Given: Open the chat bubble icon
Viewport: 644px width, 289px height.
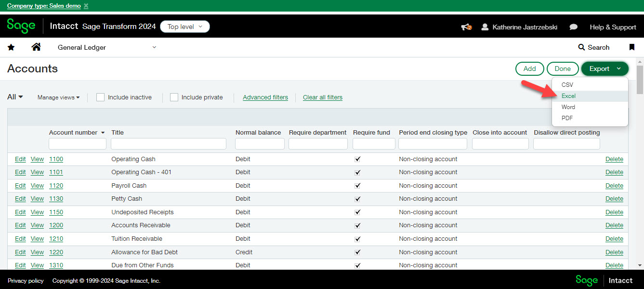Looking at the screenshot, I should 573,27.
